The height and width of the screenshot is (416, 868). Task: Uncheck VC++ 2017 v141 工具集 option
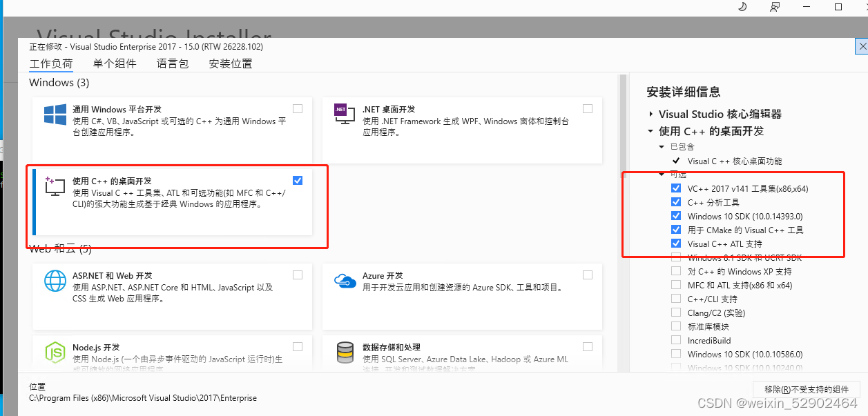pos(676,188)
